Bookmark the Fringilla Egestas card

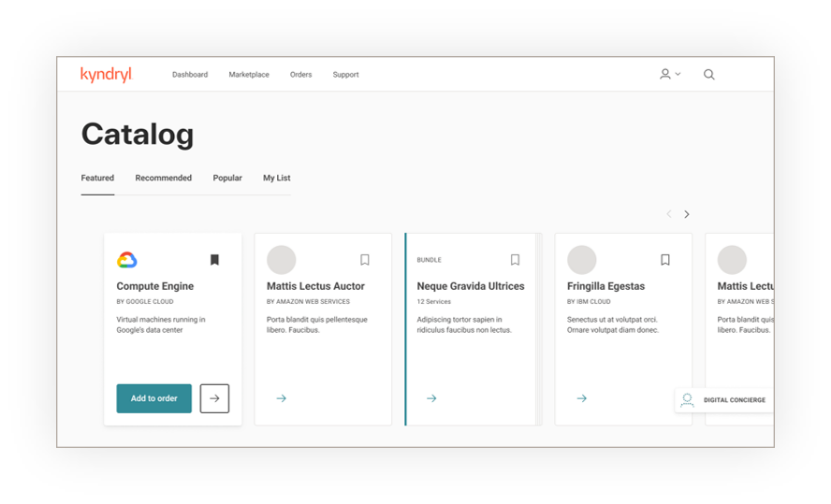click(665, 260)
